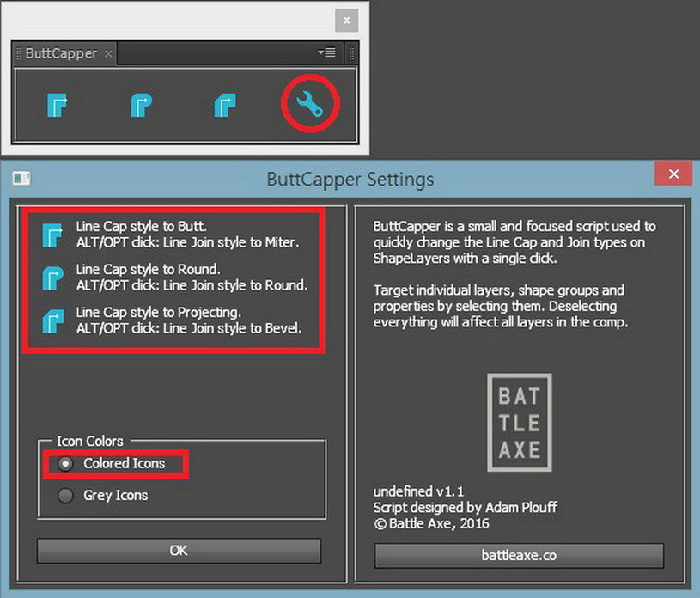Confirm settings with the OK button

point(179,551)
